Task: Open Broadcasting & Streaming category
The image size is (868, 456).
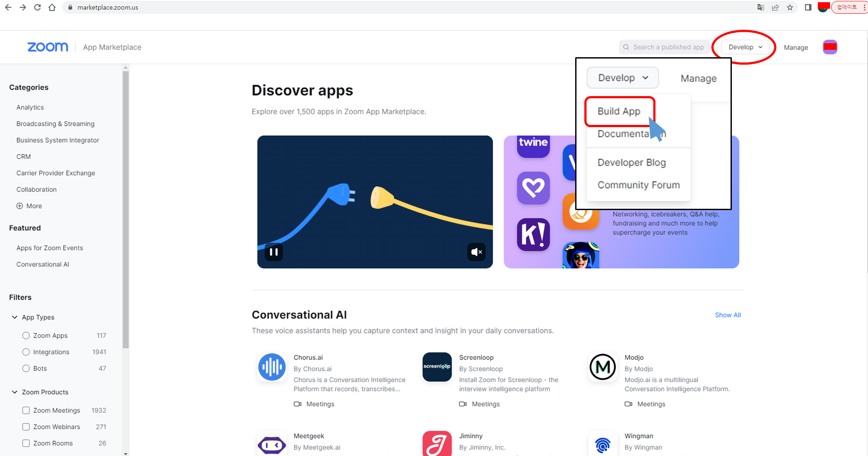Action: point(55,124)
